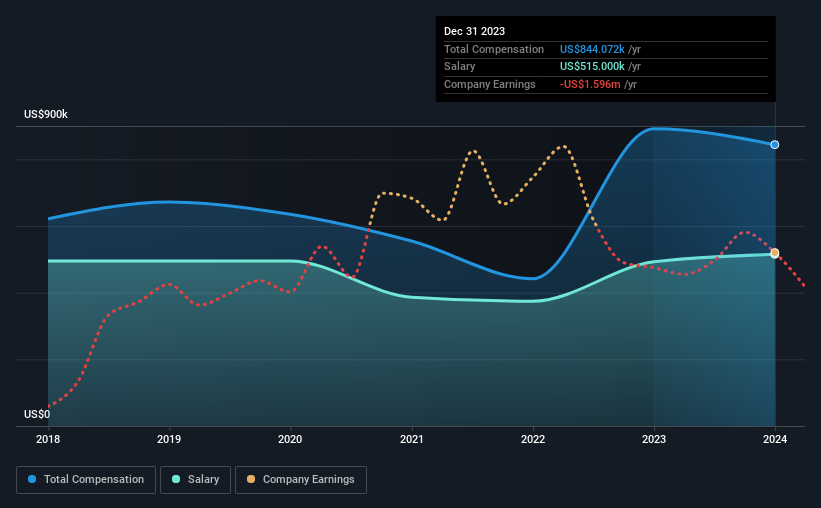Click the teal dot in Salary legend
The height and width of the screenshot is (508, 821).
pyautogui.click(x=176, y=479)
